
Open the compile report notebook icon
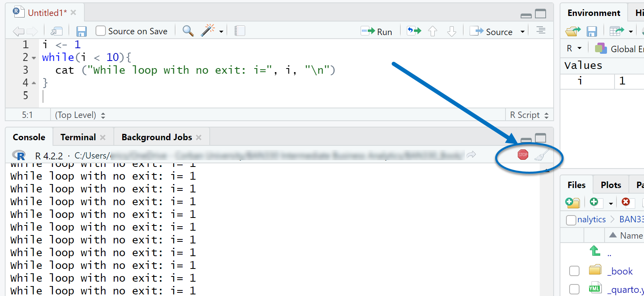click(x=240, y=31)
